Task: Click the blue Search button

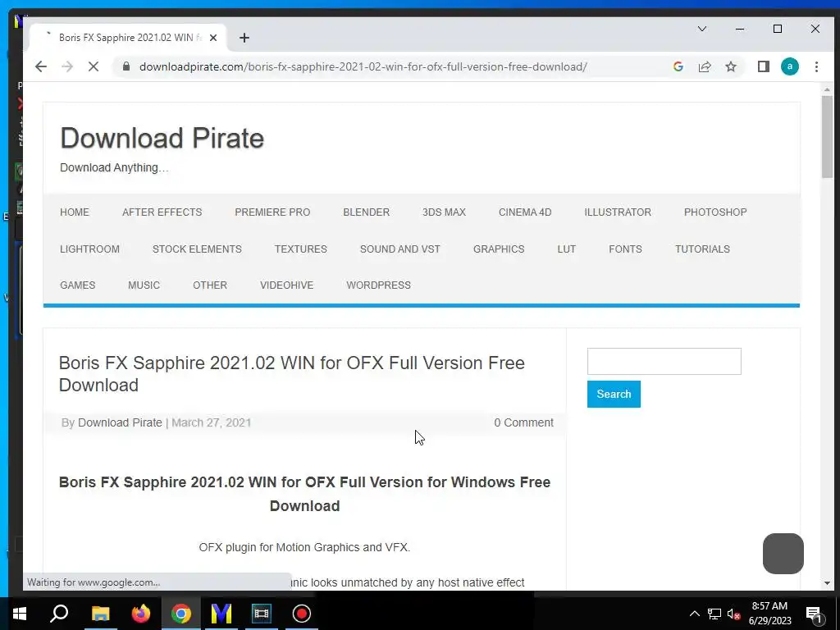Action: [614, 395]
